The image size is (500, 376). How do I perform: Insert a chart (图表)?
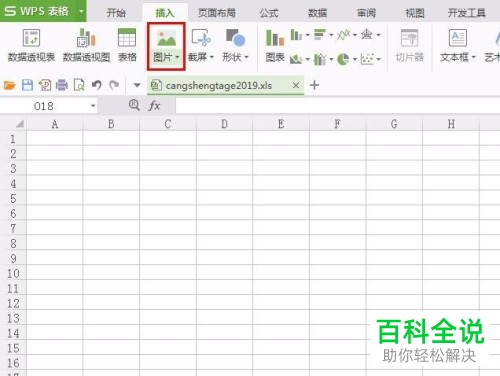click(x=275, y=46)
